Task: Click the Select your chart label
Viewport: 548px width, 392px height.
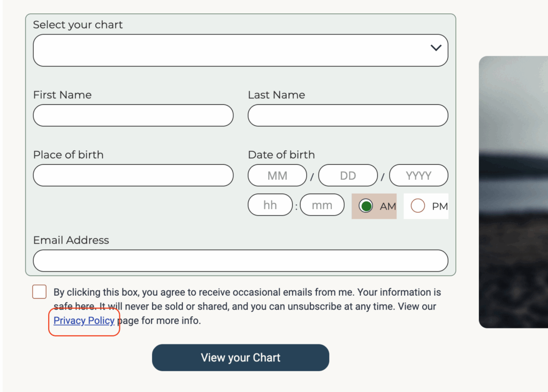Action: point(78,25)
